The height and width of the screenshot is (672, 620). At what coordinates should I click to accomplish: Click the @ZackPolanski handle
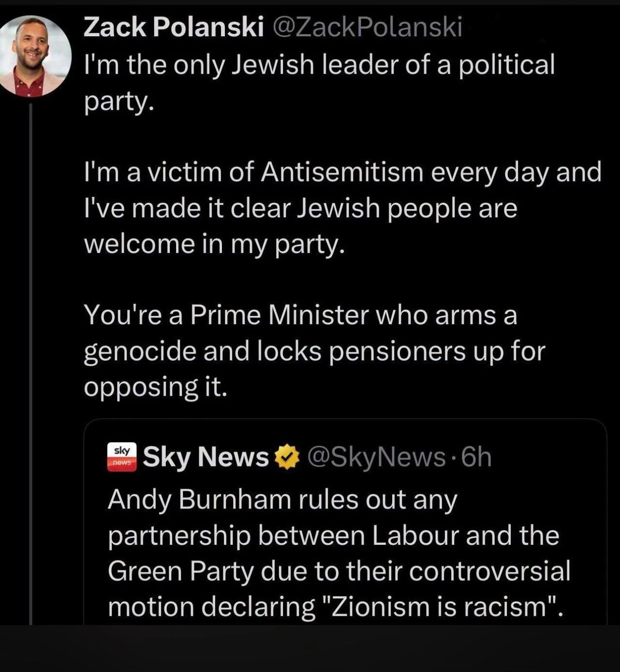pos(368,28)
